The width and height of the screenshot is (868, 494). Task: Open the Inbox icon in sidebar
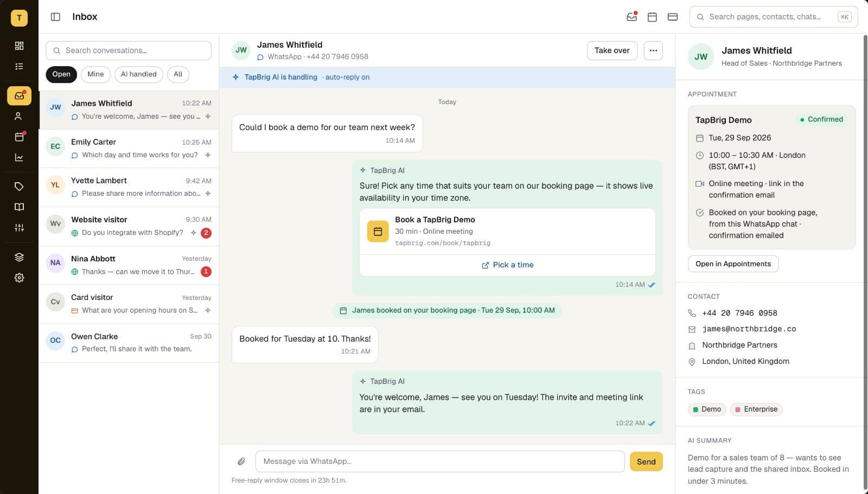pos(19,96)
